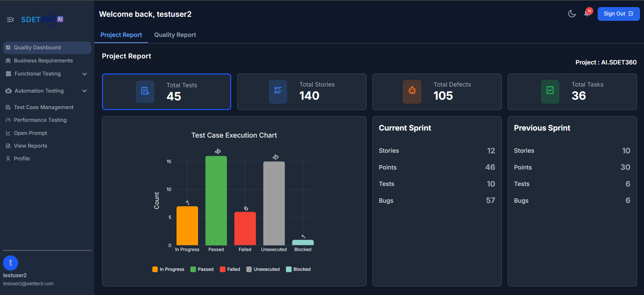Click the SDET360 AI logo

42,19
